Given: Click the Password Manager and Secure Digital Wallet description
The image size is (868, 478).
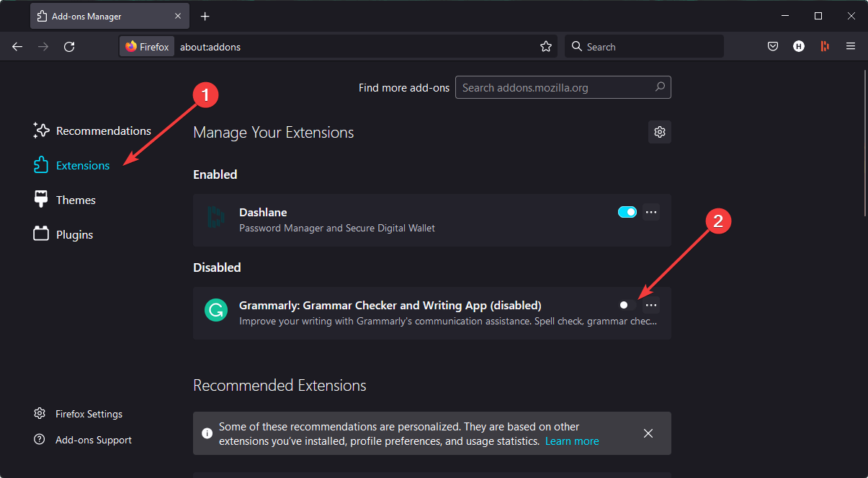Looking at the screenshot, I should point(337,228).
